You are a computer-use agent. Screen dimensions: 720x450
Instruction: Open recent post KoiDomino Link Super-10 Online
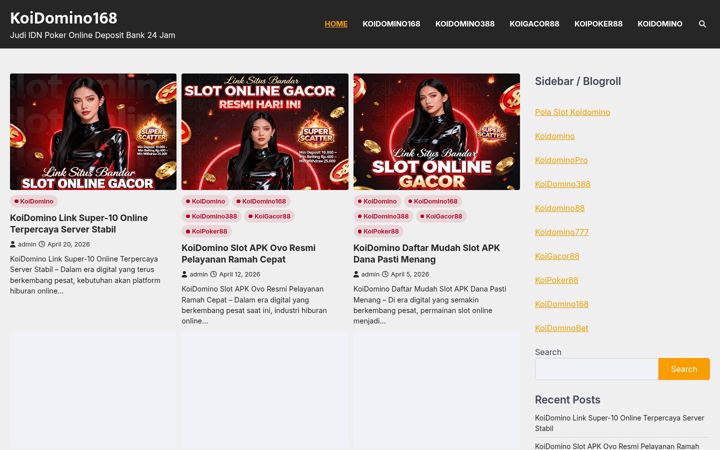(619, 423)
